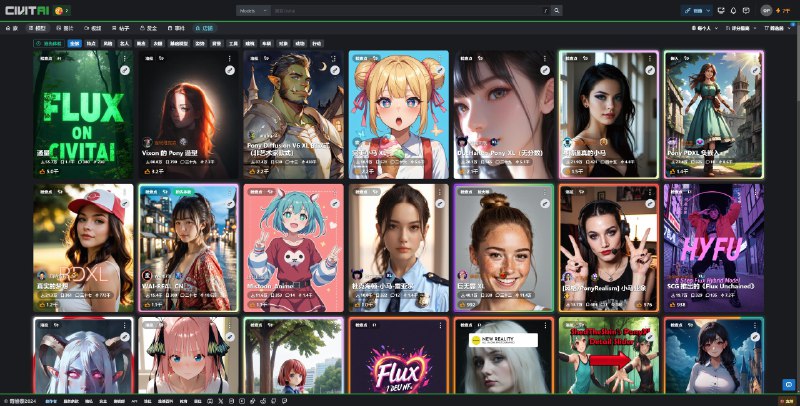
Task: Click the orange lightning Buzz icon
Action: (778, 10)
